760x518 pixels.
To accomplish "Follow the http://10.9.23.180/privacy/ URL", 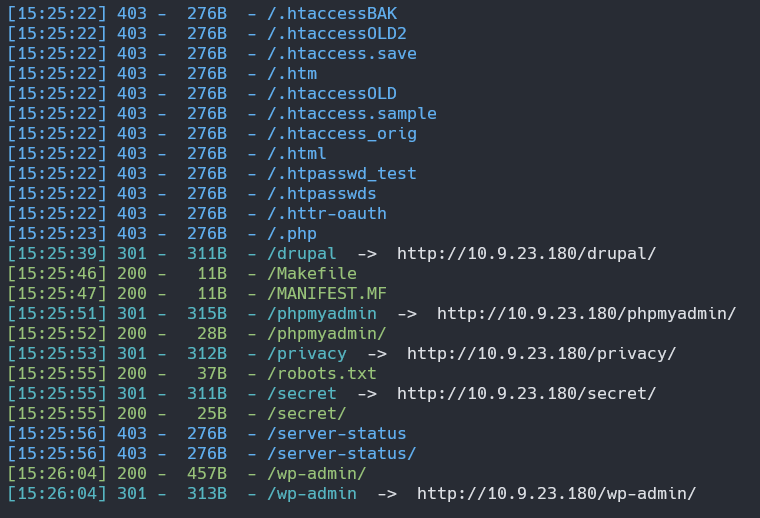I will tap(541, 353).
